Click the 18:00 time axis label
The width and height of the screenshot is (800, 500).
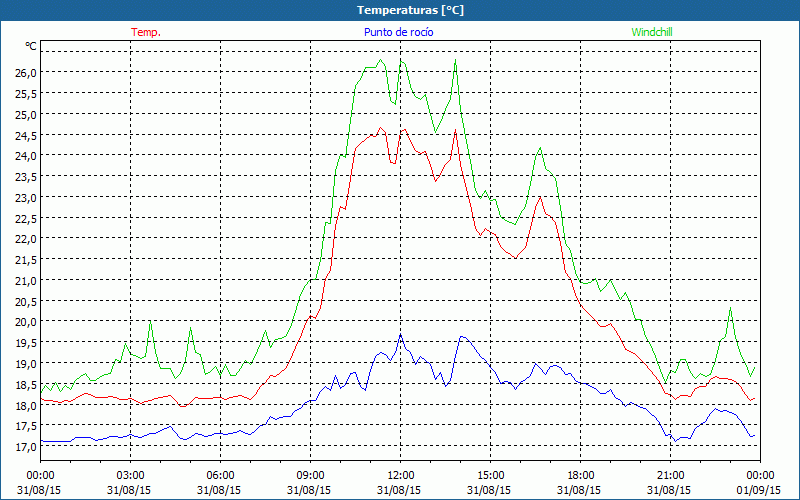581,476
